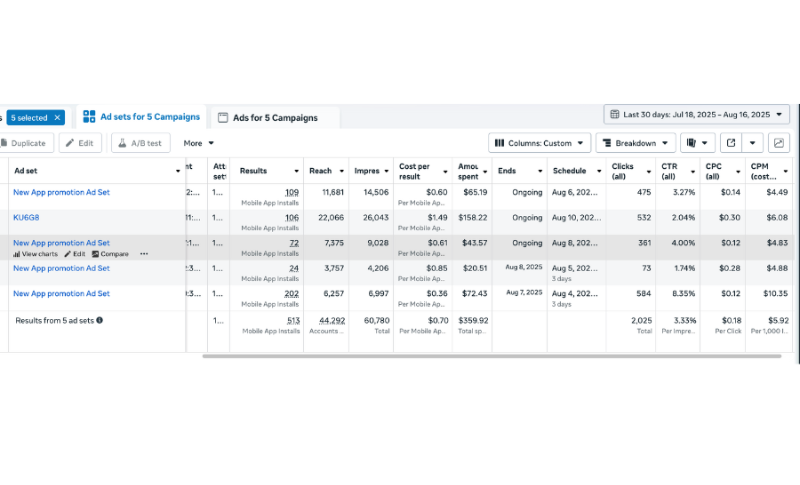Expand the Columns: Custom dropdown
The image size is (800, 485).
click(539, 143)
